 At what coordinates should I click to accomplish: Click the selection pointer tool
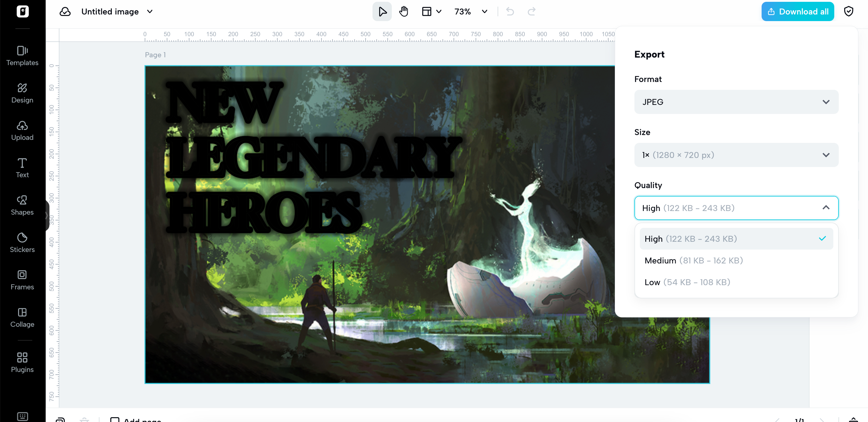click(382, 12)
